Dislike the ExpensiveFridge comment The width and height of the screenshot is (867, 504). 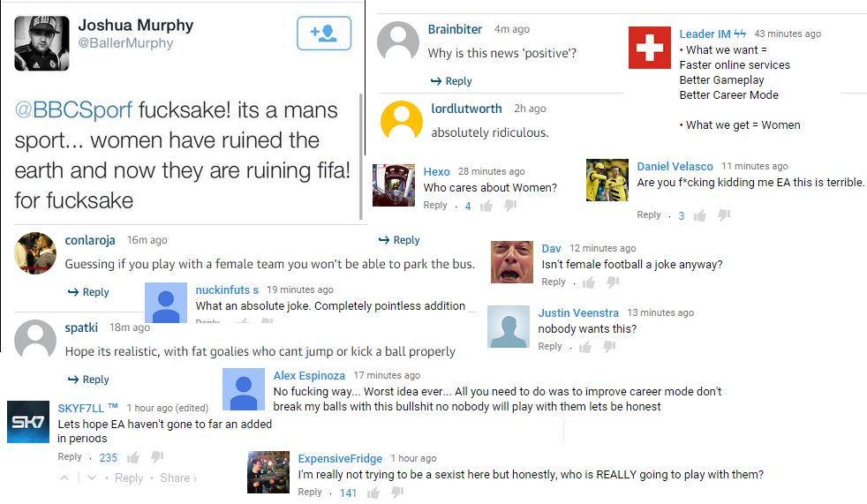point(397,493)
